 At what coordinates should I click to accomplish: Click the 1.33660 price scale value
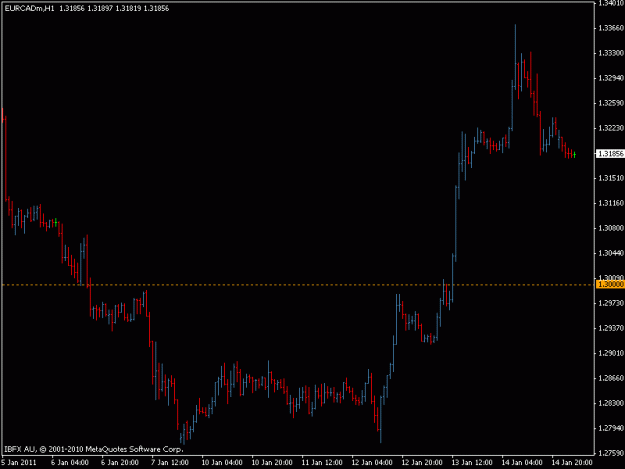(611, 28)
